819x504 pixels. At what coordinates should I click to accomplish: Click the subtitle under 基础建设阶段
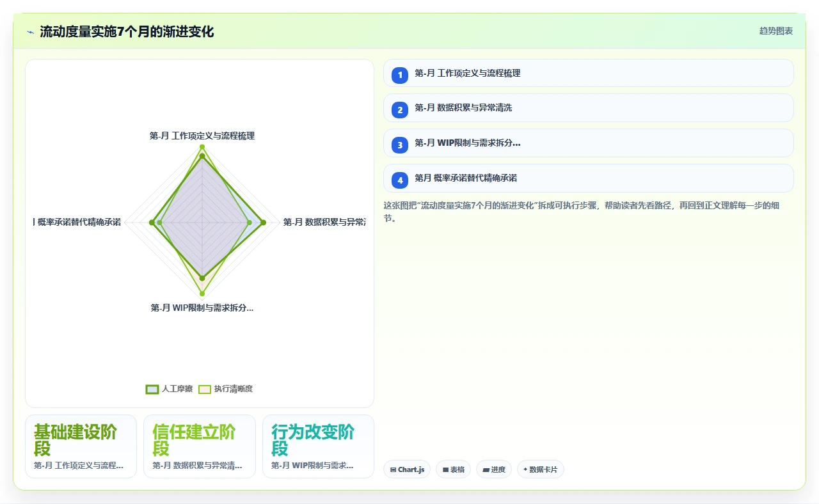[79, 465]
